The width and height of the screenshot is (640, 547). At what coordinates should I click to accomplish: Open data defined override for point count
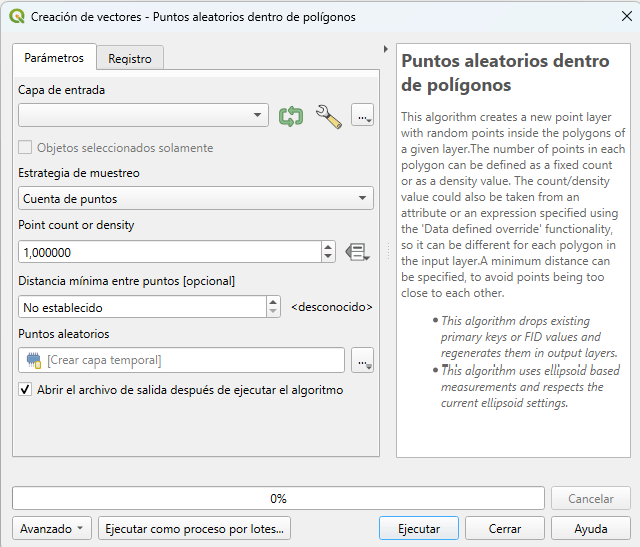pyautogui.click(x=358, y=252)
